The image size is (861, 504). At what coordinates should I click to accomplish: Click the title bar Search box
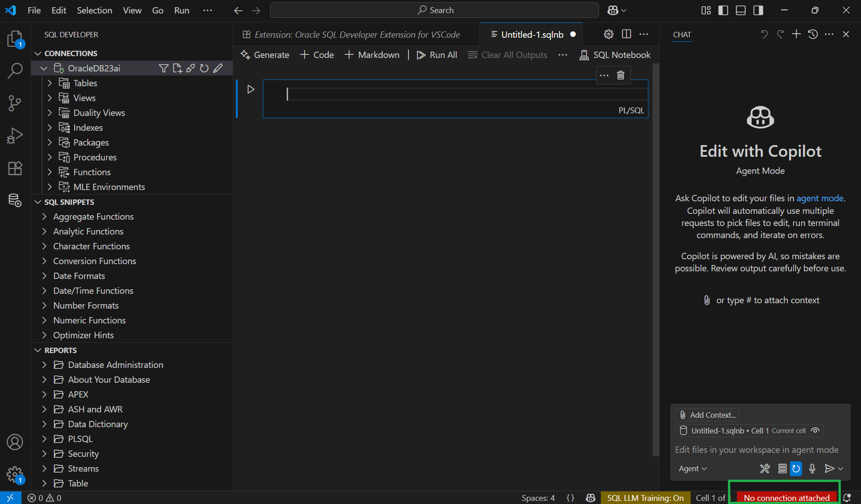(435, 10)
